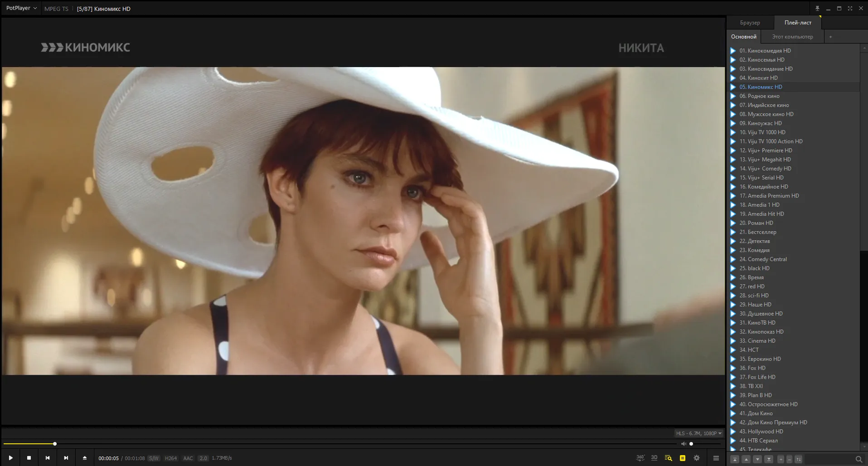Toggle 3D video mode

654,458
